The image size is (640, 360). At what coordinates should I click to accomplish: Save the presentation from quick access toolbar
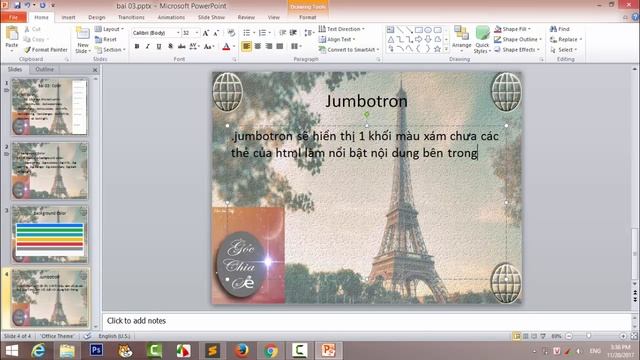(x=18, y=5)
